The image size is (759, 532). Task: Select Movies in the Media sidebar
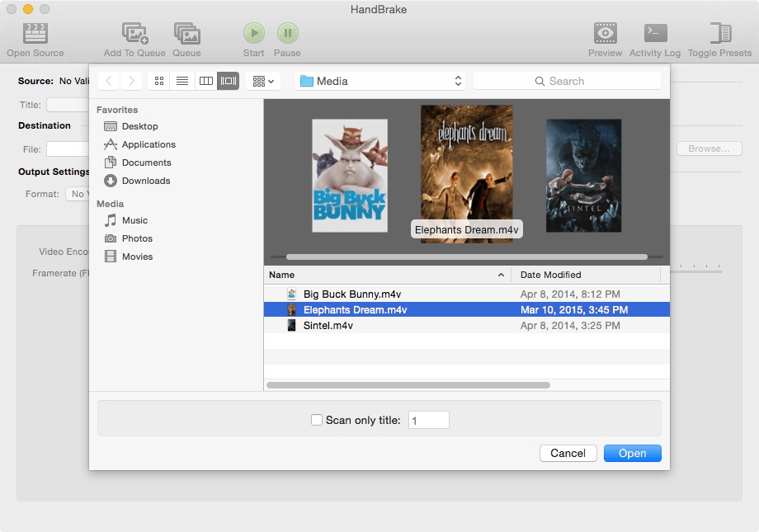pyautogui.click(x=137, y=257)
